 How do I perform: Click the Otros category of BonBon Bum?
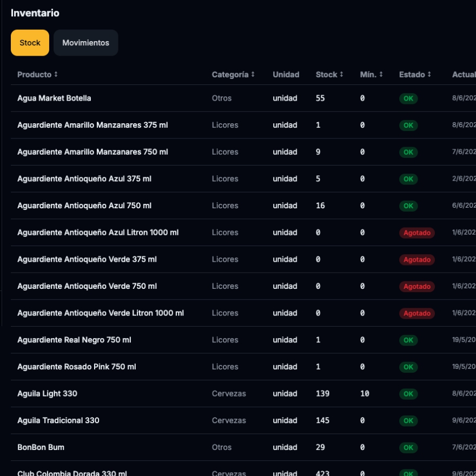pos(222,447)
